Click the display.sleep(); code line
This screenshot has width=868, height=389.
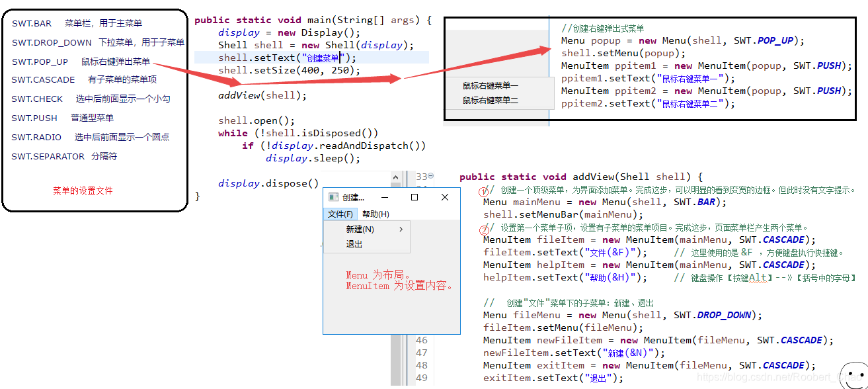313,158
